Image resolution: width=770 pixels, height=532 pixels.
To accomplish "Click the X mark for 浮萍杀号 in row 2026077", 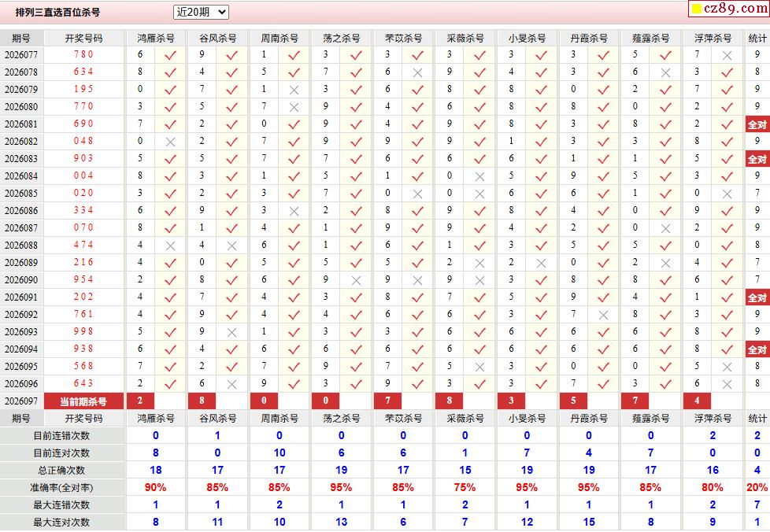I will point(727,55).
